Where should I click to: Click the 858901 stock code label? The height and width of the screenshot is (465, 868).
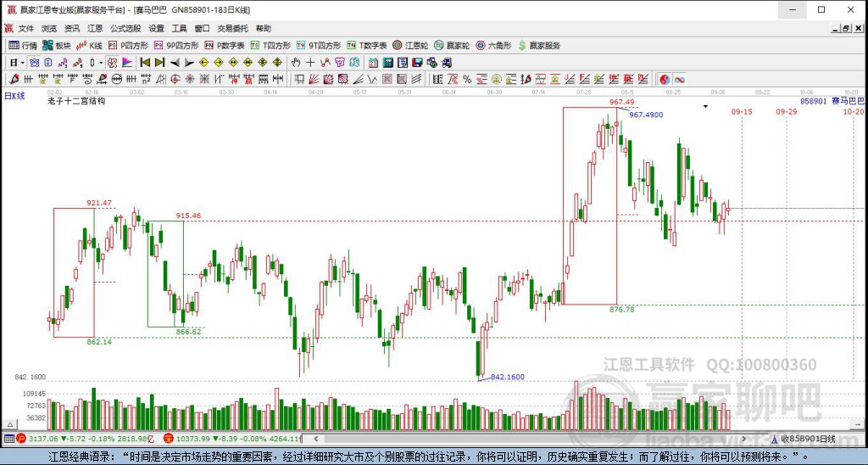click(813, 101)
